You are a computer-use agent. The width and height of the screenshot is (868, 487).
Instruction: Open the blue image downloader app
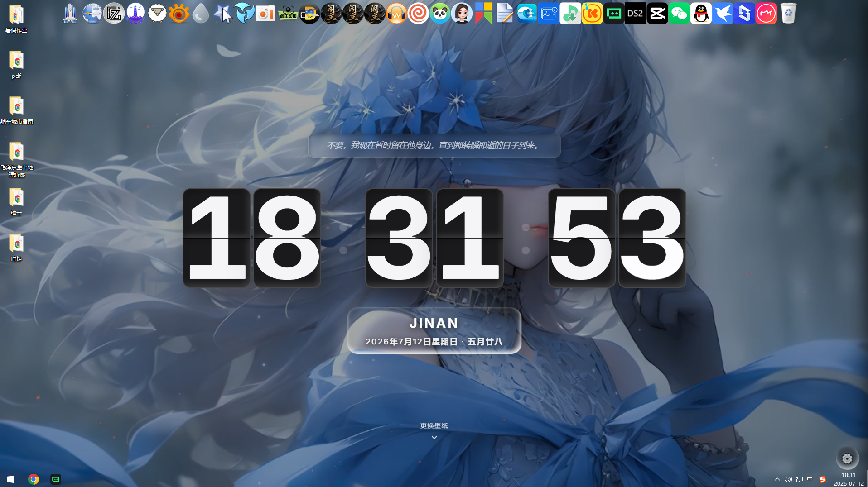(549, 13)
